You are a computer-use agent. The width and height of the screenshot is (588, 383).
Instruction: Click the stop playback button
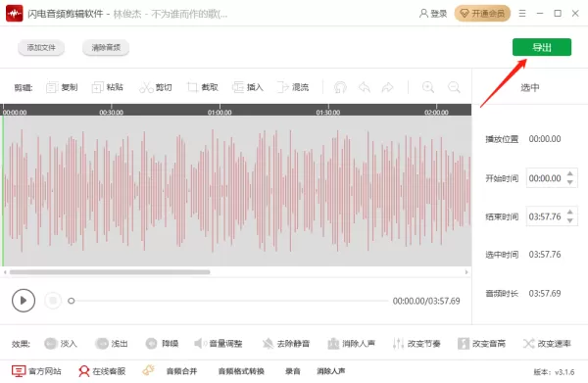coord(53,301)
